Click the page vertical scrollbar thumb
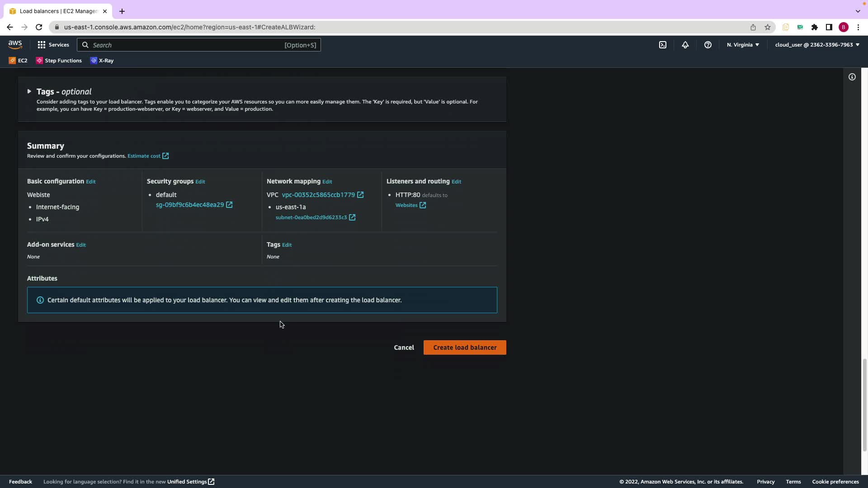 pos(864,404)
